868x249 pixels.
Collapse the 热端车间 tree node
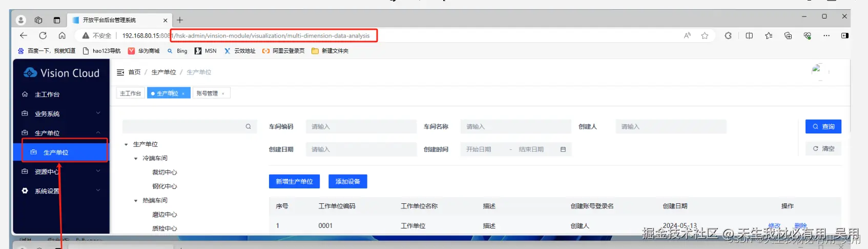[x=136, y=201]
